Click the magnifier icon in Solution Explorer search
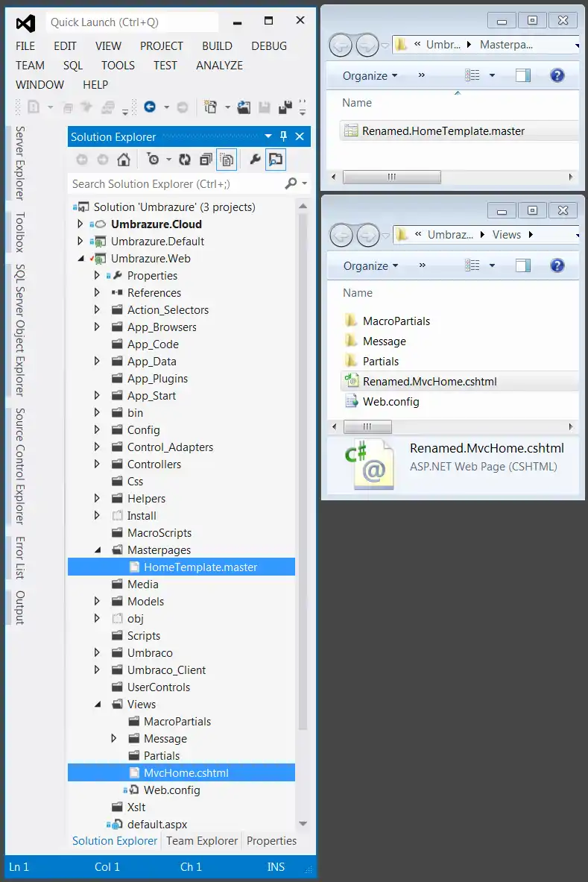The width and height of the screenshot is (588, 882). (x=291, y=183)
